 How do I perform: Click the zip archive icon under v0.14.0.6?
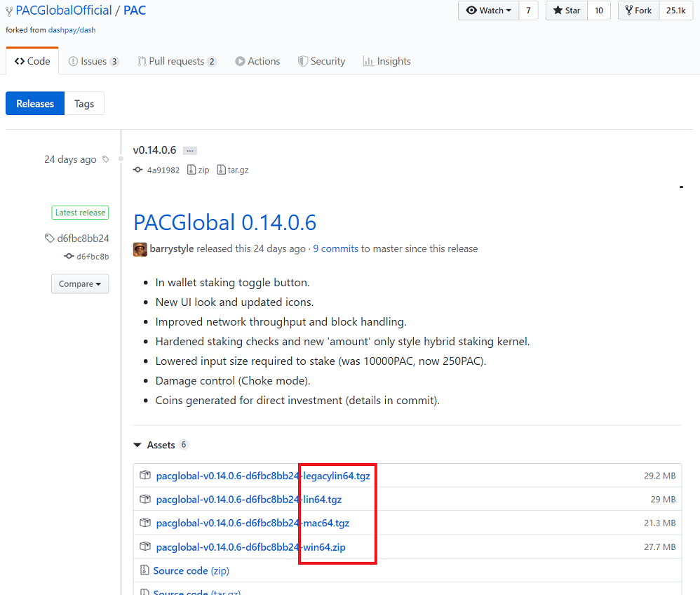coord(191,170)
